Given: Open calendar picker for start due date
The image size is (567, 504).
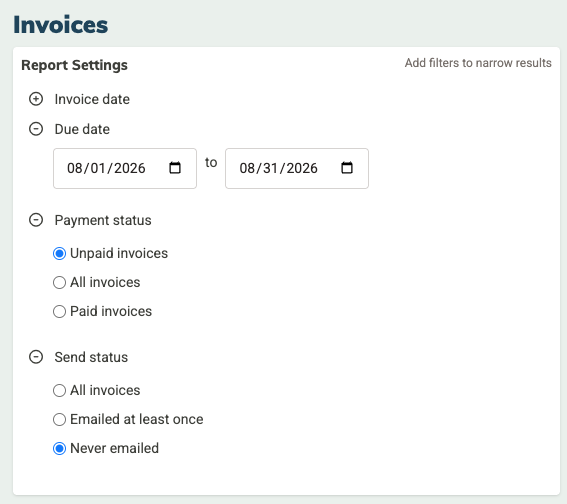Looking at the screenshot, I should tap(175, 168).
